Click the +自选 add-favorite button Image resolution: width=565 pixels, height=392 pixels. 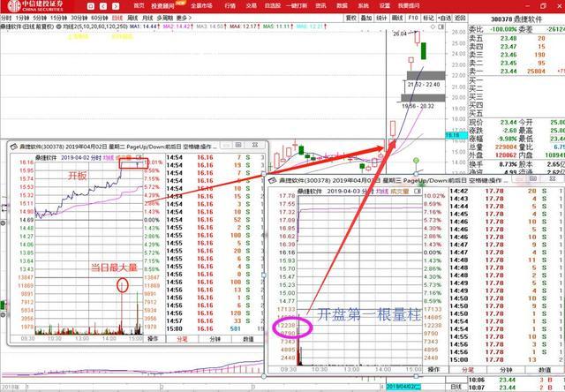[x=444, y=18]
